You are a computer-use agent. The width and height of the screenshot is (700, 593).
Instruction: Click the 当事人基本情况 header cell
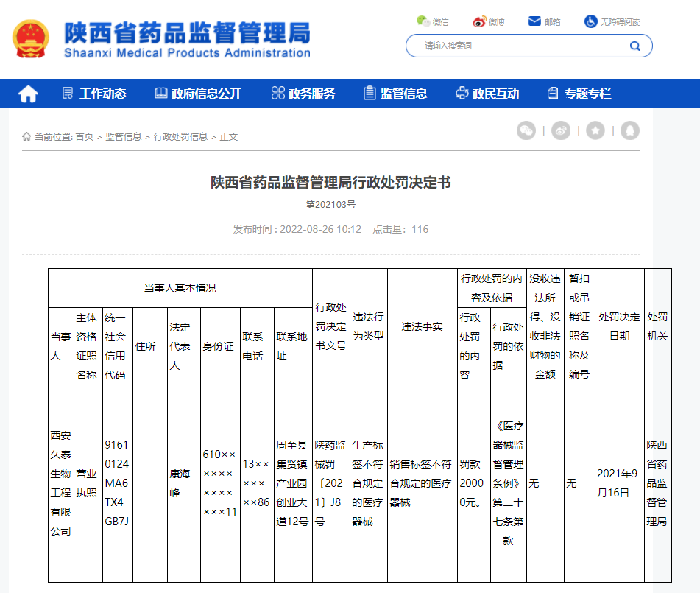180,288
